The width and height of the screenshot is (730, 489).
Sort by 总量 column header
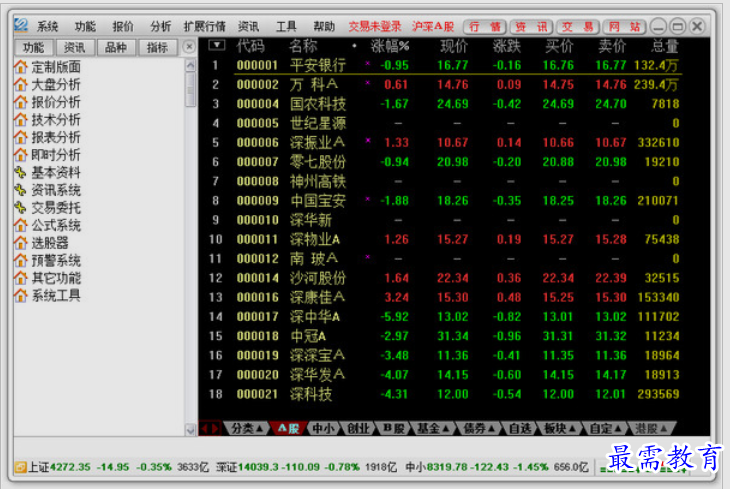click(x=665, y=46)
